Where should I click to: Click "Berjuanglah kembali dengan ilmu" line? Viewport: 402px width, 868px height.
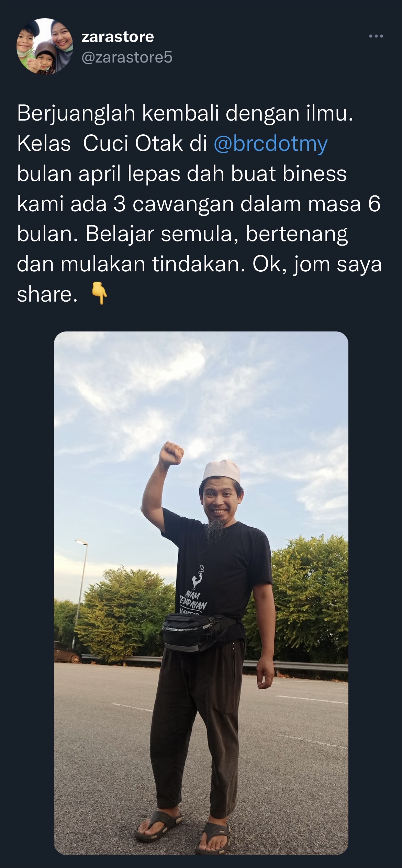(x=185, y=114)
